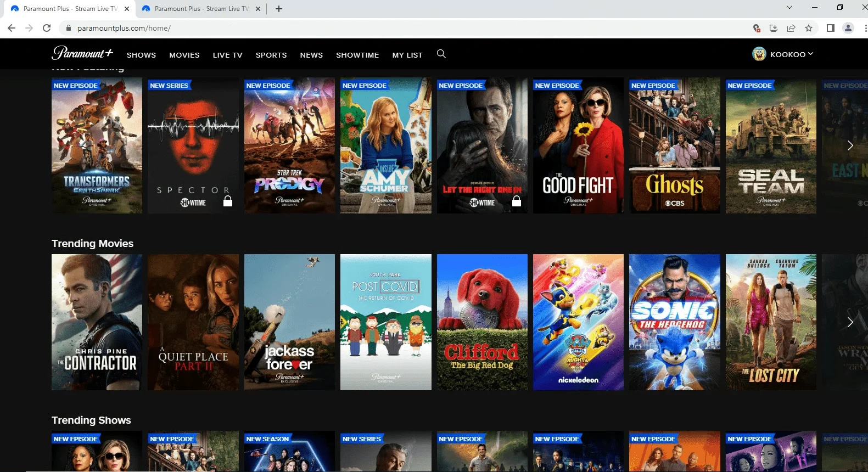
Task: Open the SHOWTIME section
Action: [x=357, y=55]
